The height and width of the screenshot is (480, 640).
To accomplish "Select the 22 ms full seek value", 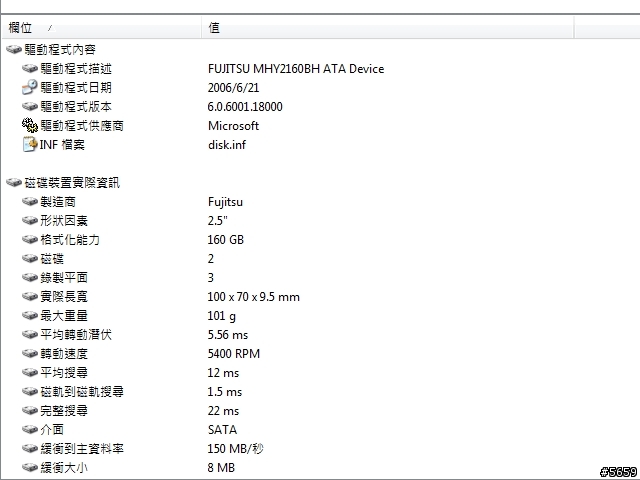I will click(223, 411).
